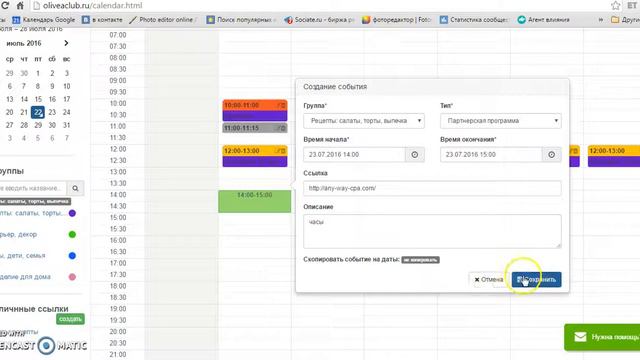The height and width of the screenshot is (360, 640).
Task: Remove the салаты, торты, выпечка filter tag
Action: (x=35, y=201)
